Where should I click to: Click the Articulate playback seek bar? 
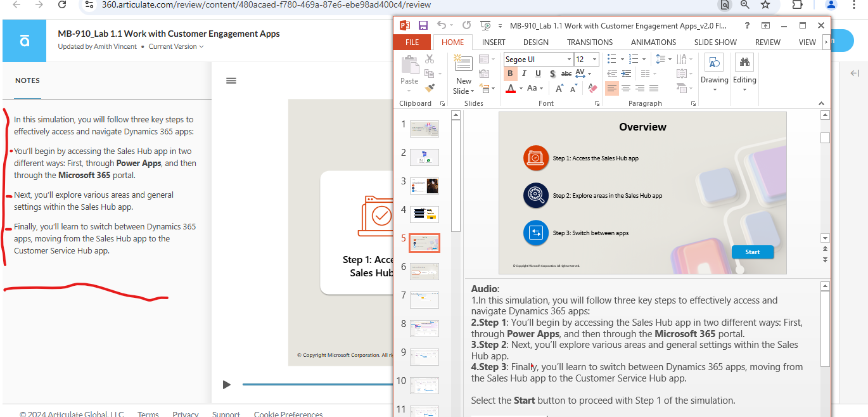tap(317, 385)
